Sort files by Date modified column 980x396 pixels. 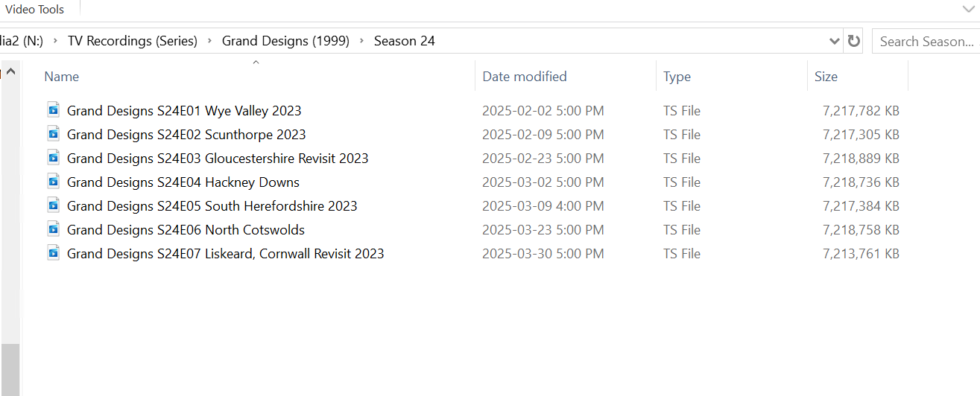[x=525, y=77]
